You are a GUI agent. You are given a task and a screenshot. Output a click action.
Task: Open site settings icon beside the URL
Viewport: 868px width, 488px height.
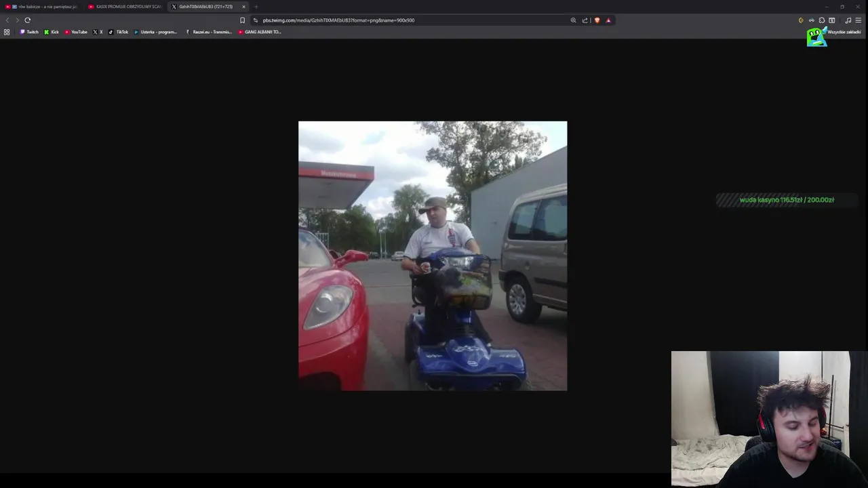pyautogui.click(x=255, y=20)
